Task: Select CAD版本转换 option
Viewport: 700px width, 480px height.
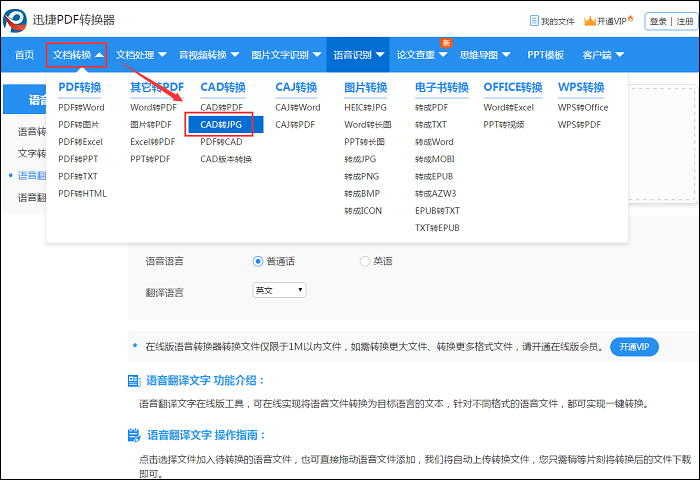Action: 226,159
